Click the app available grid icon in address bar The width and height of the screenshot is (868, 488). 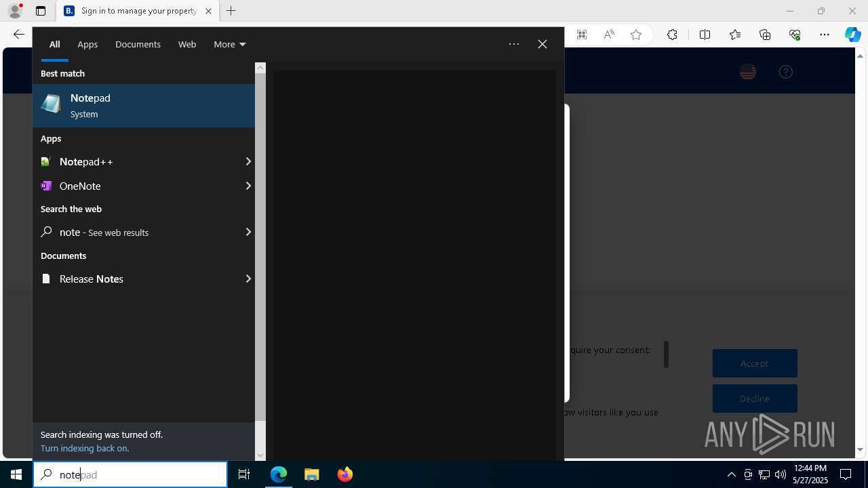[x=582, y=35]
